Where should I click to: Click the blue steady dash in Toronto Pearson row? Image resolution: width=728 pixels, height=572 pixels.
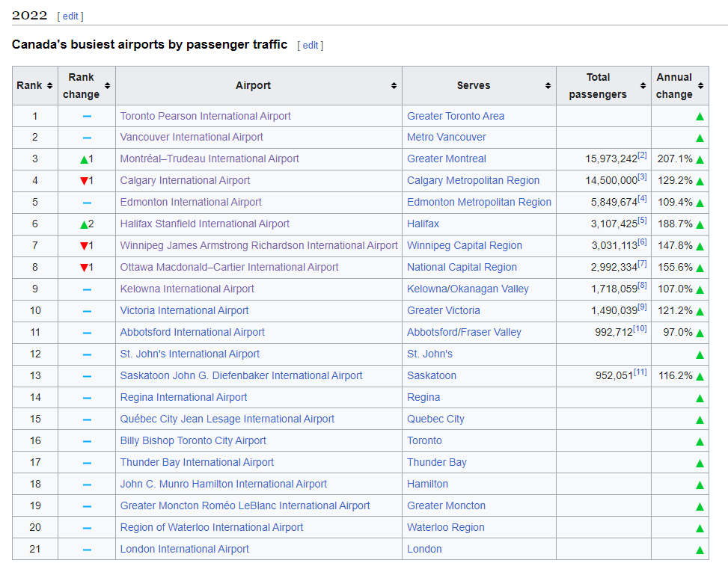(x=87, y=116)
